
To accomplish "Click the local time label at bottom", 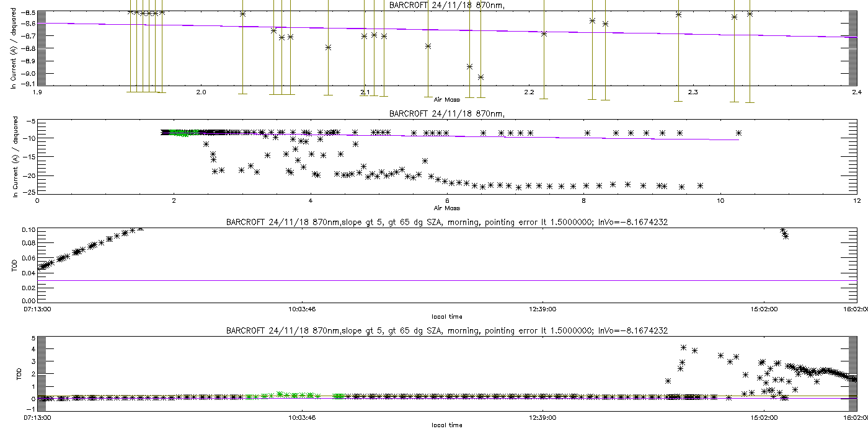I will coord(446,425).
